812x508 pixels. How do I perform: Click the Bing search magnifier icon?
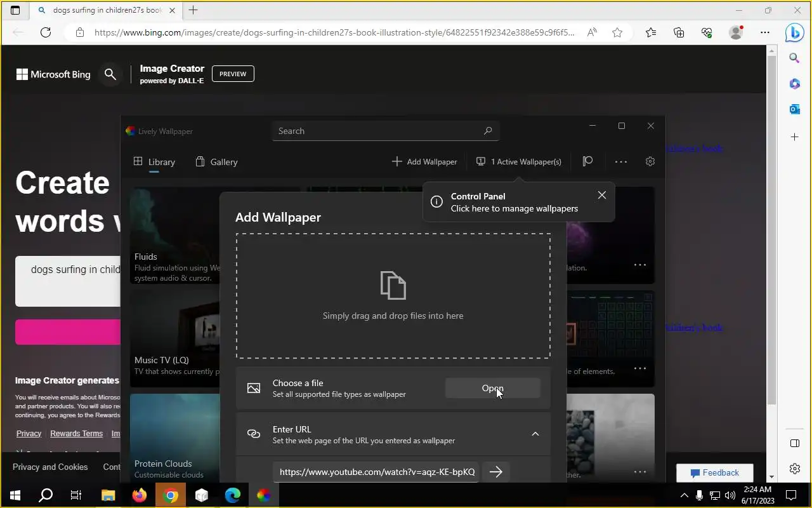[110, 74]
